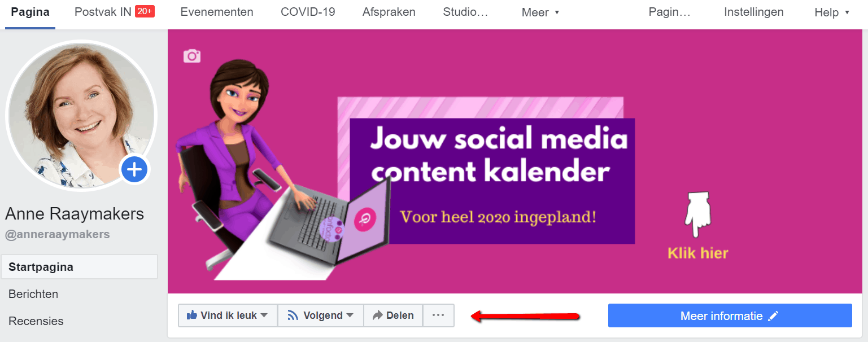This screenshot has height=342, width=868.
Task: Open the COVID-19 tab
Action: 308,12
